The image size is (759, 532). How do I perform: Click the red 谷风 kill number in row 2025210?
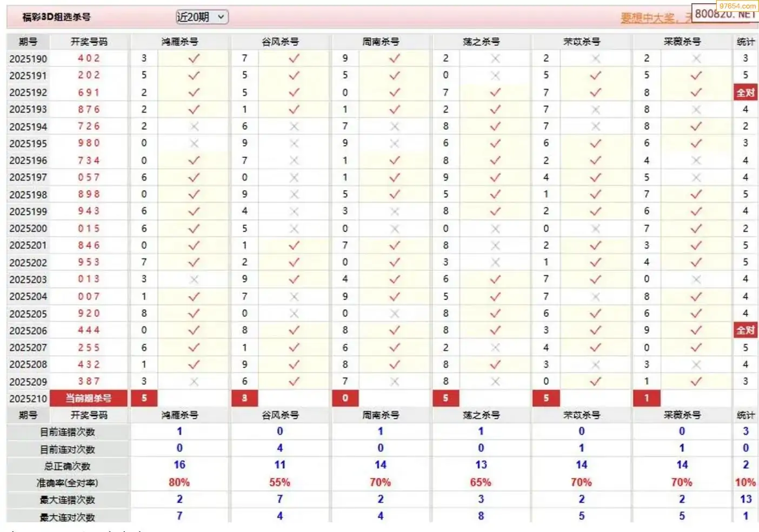244,398
